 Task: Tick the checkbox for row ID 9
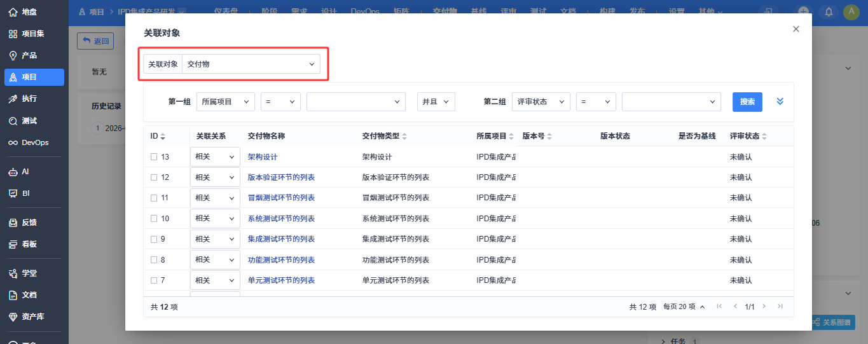[154, 239]
